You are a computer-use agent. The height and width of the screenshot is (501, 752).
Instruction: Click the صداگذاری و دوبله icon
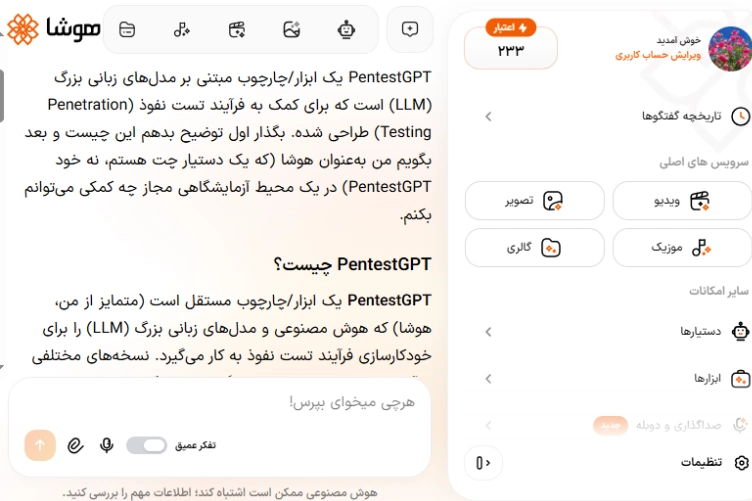(x=740, y=425)
